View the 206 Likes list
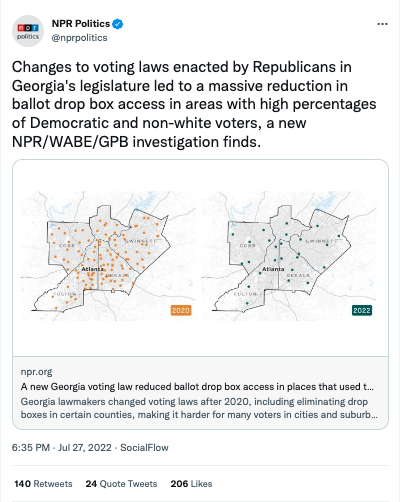 coord(191,484)
